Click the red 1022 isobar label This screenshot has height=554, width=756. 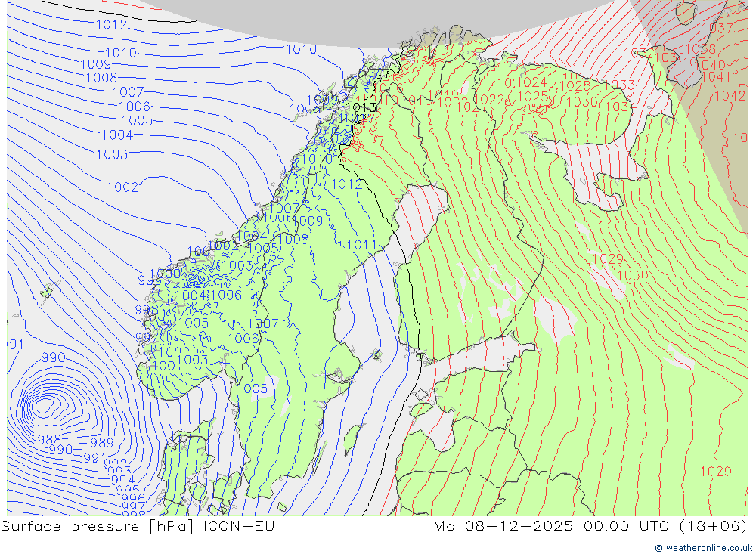tap(490, 100)
